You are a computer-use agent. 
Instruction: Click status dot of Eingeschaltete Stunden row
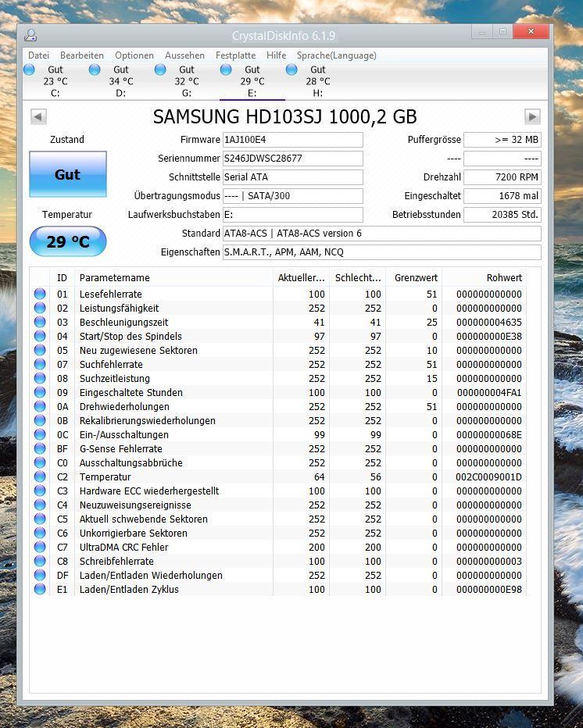tap(40, 392)
